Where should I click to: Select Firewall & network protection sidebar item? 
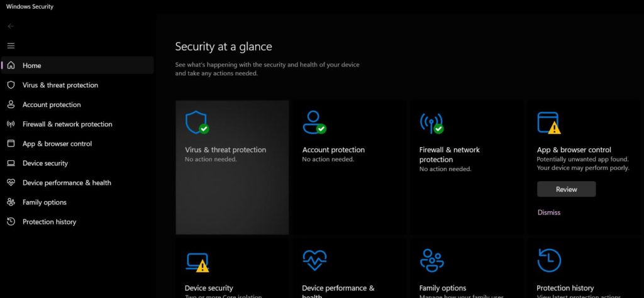pyautogui.click(x=67, y=124)
